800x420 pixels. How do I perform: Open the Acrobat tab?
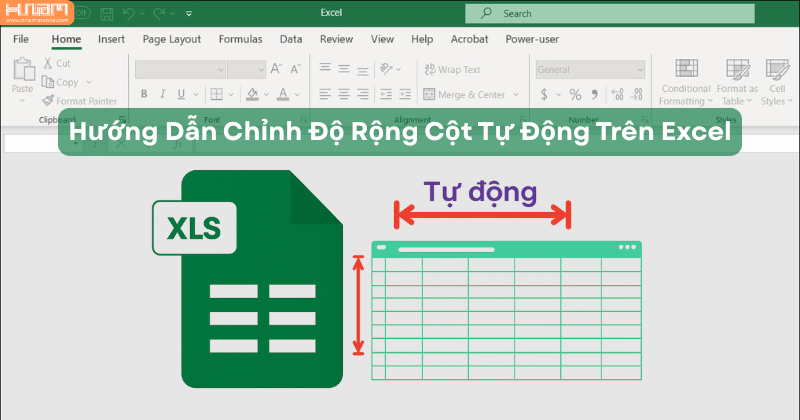pos(469,39)
